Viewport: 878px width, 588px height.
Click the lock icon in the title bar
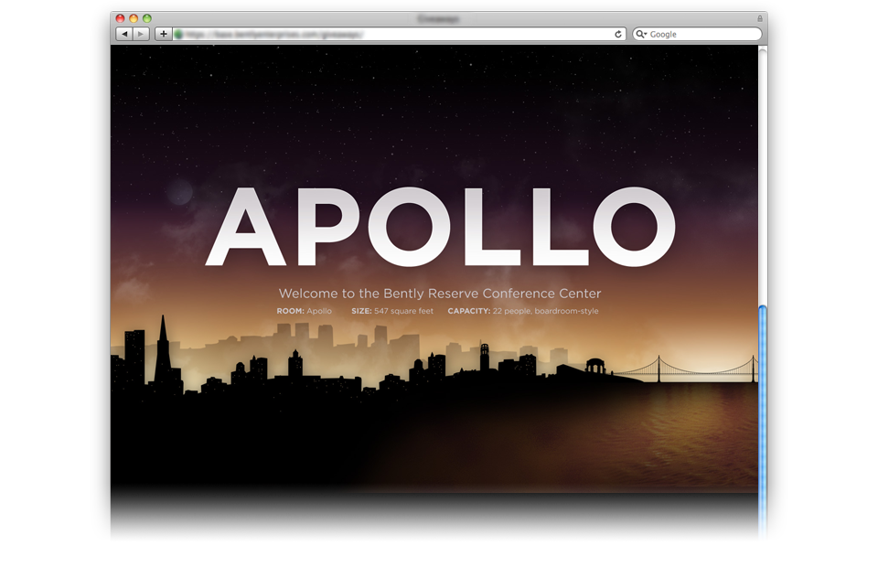point(760,18)
